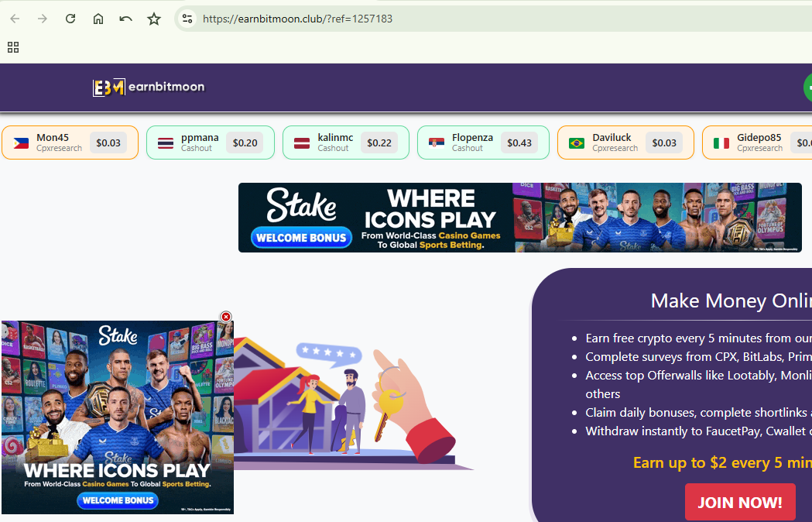Click the 'Complete surveys from CPX' bullet

698,356
